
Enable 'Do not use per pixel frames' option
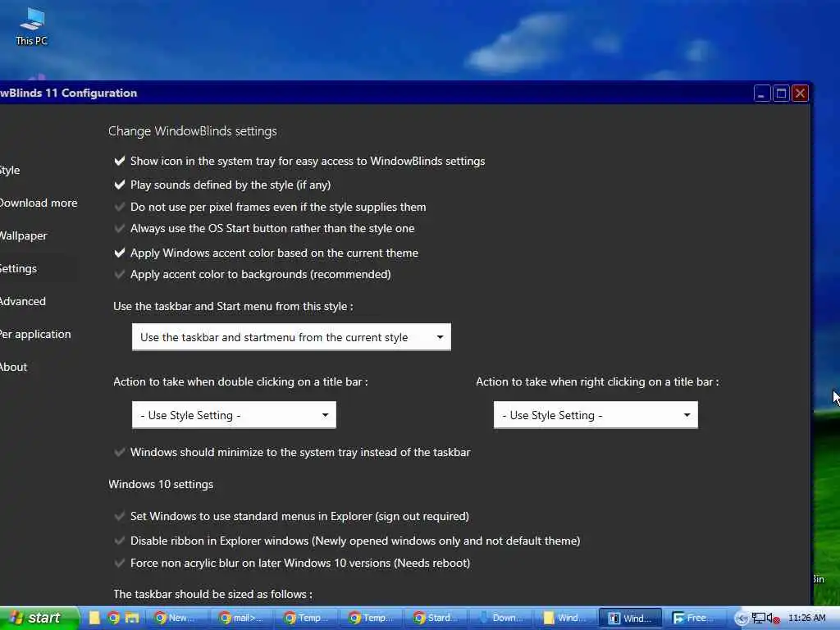point(120,207)
